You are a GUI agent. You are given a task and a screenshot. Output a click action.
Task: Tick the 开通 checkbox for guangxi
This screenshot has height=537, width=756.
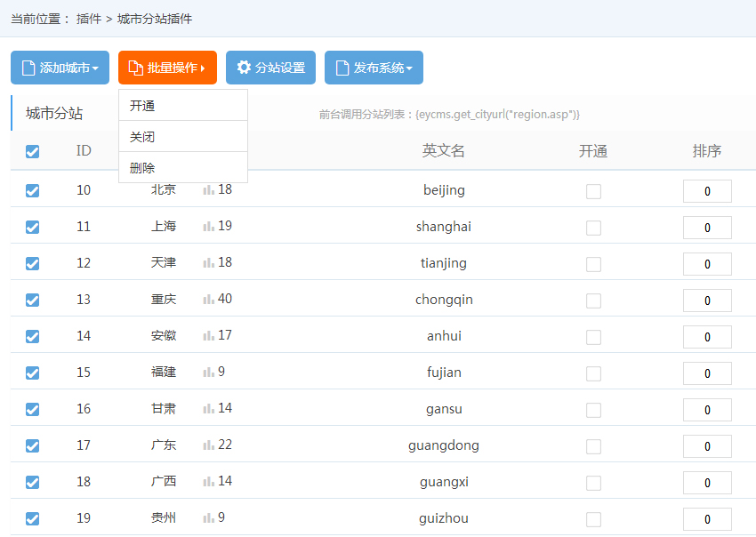point(593,483)
